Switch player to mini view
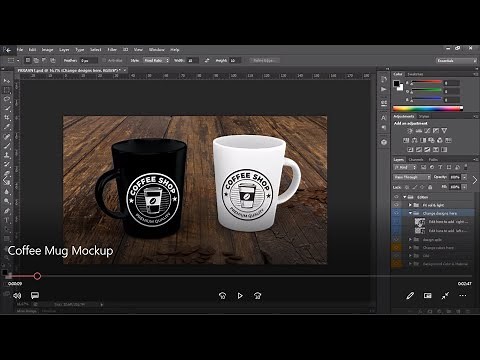The width and height of the screenshot is (480, 360). click(428, 296)
